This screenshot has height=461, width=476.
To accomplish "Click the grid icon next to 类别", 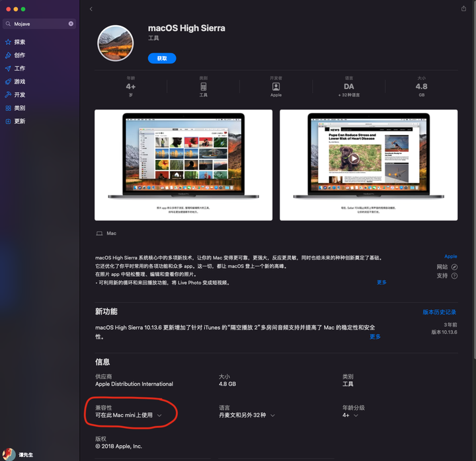I will [x=8, y=108].
